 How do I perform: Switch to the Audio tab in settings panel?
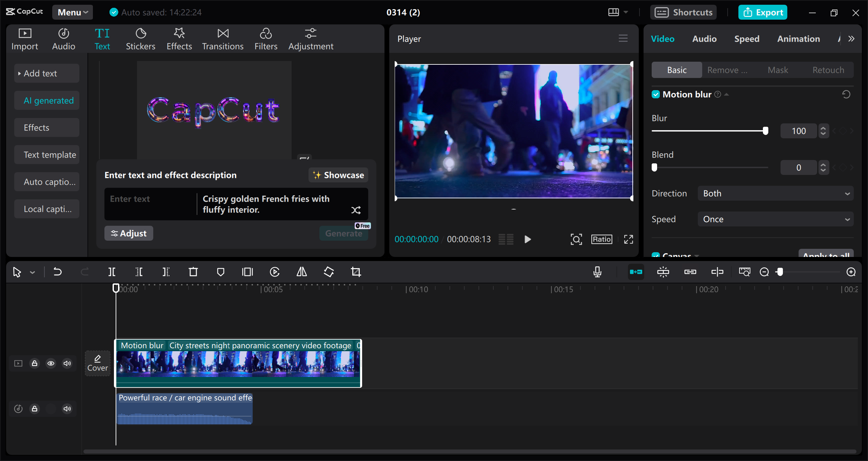[704, 39]
